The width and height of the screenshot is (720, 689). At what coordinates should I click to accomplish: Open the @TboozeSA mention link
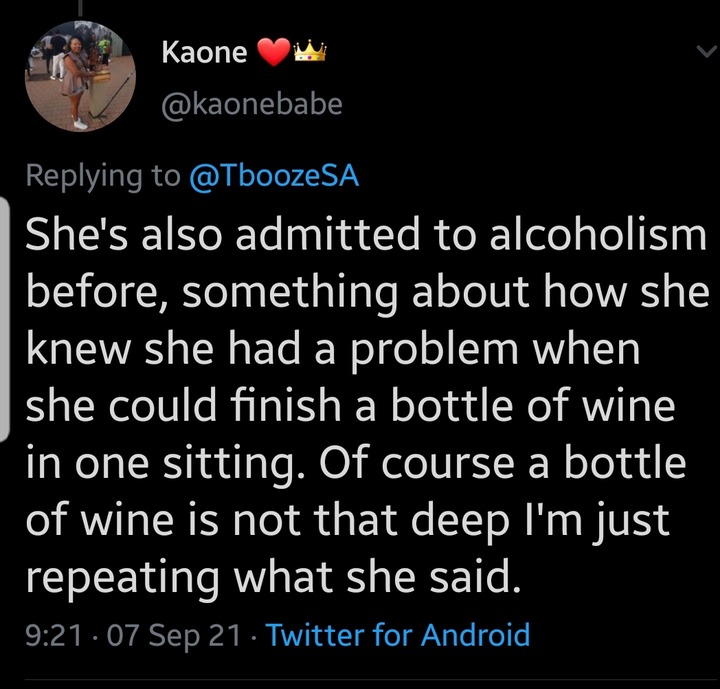(x=274, y=175)
